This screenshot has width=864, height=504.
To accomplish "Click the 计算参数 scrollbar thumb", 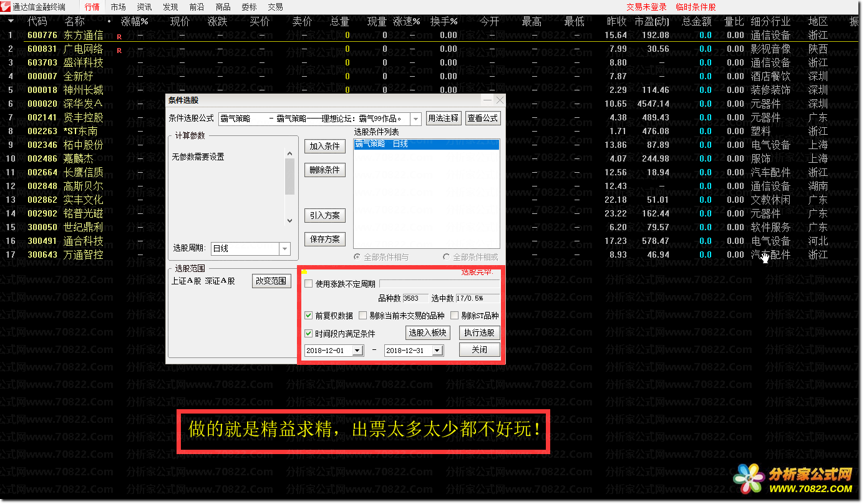I will [x=289, y=177].
